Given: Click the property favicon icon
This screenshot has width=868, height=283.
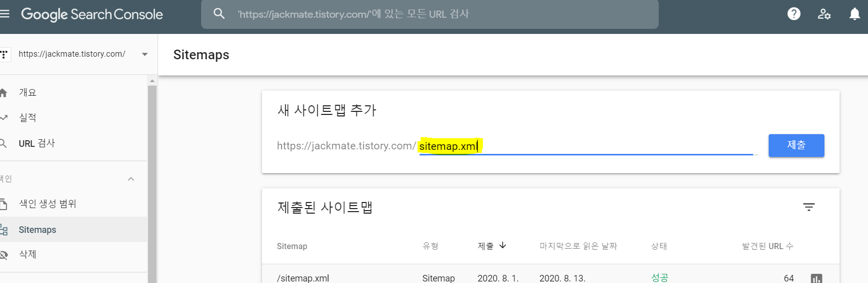Looking at the screenshot, I should (x=5, y=54).
